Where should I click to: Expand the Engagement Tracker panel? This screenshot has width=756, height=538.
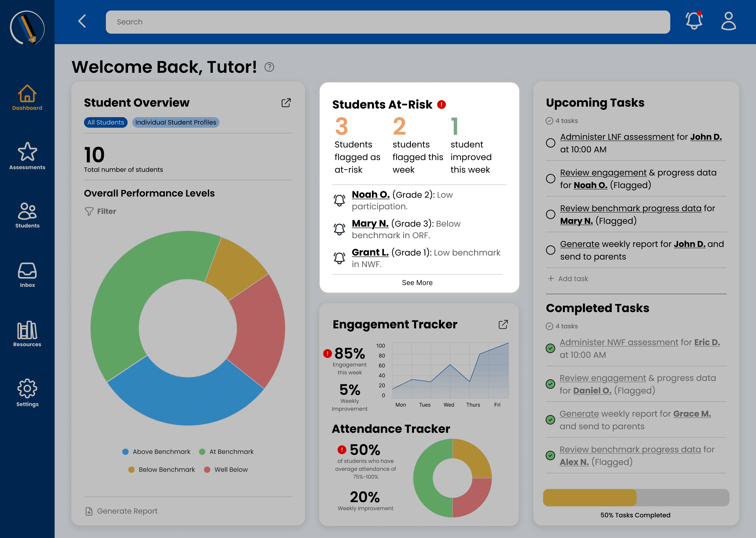[503, 324]
